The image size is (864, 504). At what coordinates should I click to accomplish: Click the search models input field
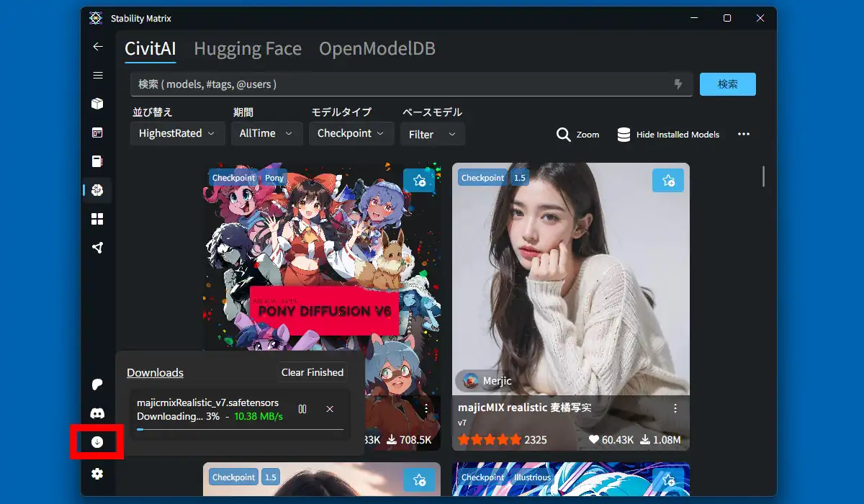pyautogui.click(x=411, y=84)
